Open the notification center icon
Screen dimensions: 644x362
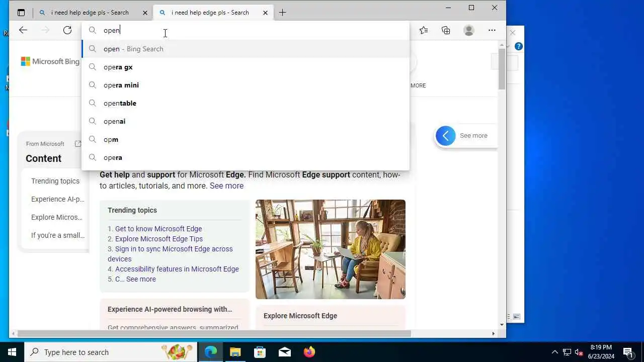(x=628, y=352)
